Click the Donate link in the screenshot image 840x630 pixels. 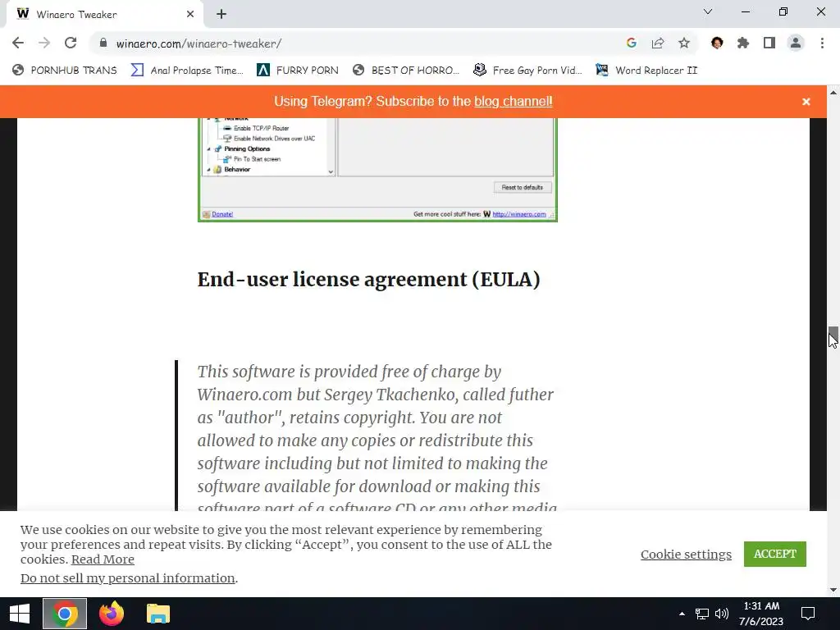pyautogui.click(x=221, y=214)
